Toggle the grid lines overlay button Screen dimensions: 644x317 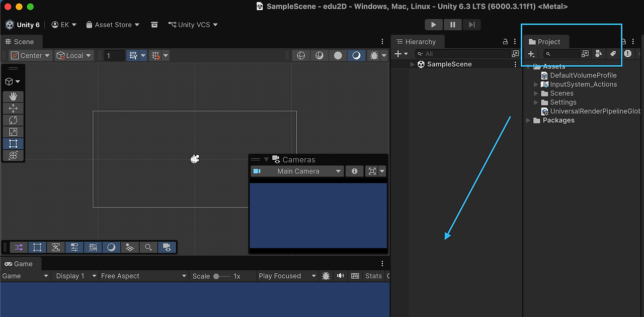click(93, 247)
